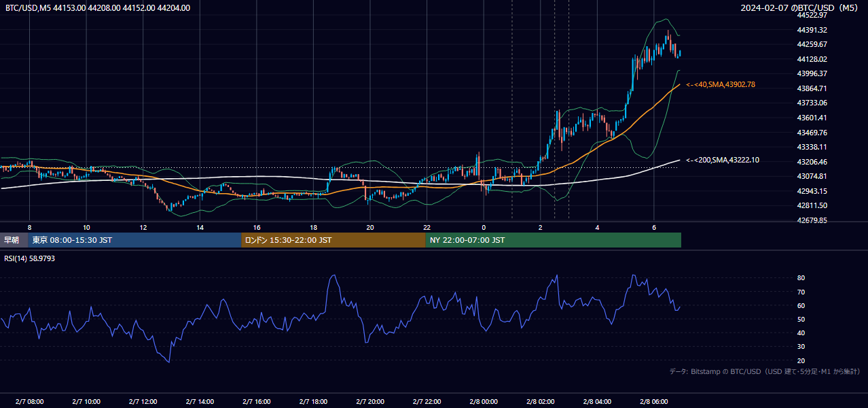Click the 43469.76 price axis label
This screenshot has width=868, height=408.
[812, 133]
